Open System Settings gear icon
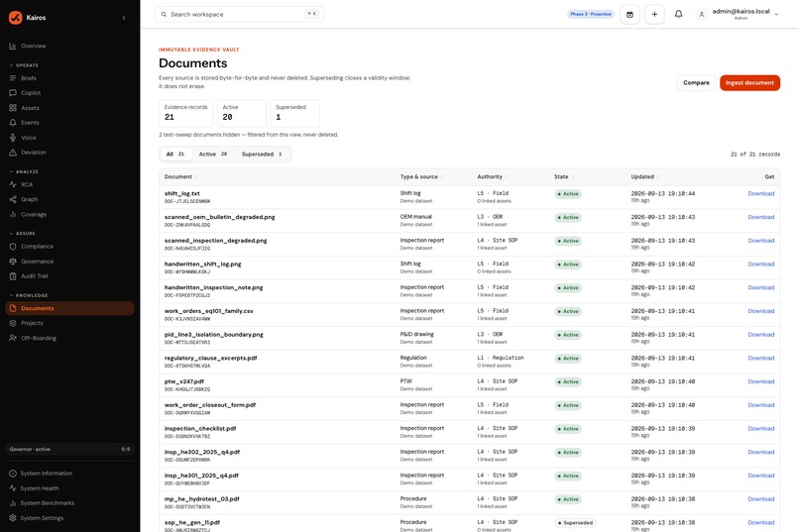The image size is (799, 532). [13, 518]
